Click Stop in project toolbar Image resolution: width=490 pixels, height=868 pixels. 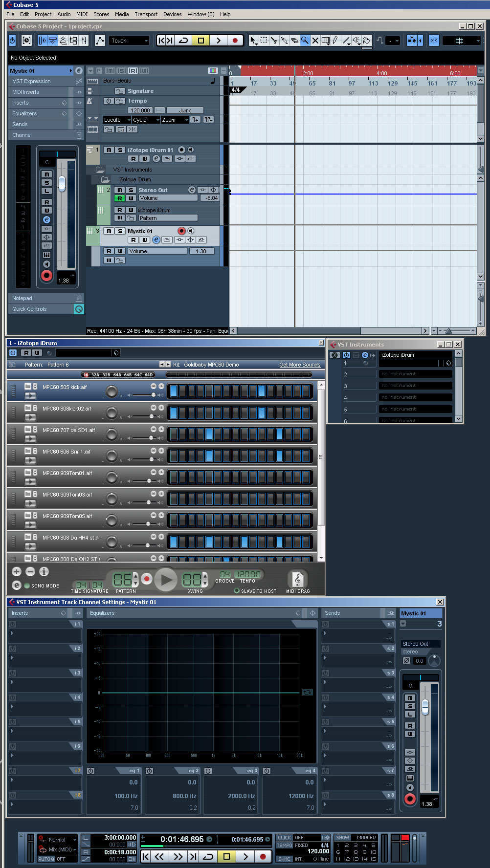click(200, 41)
